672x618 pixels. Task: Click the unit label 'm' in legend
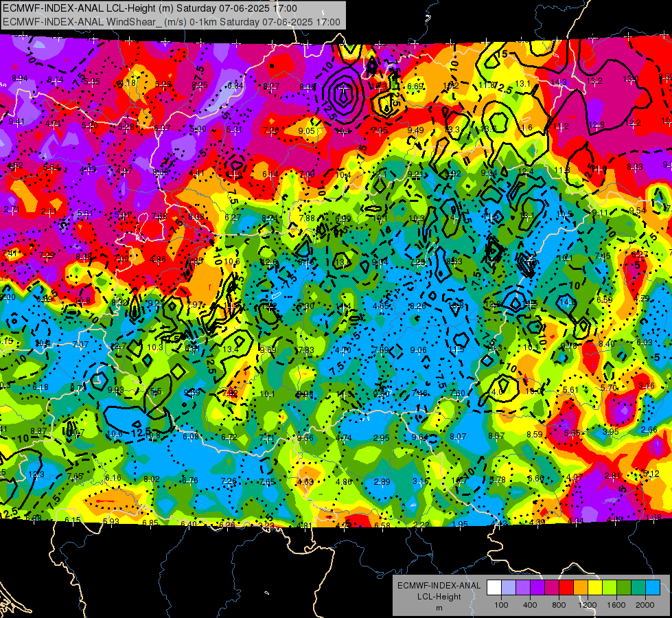tap(439, 608)
